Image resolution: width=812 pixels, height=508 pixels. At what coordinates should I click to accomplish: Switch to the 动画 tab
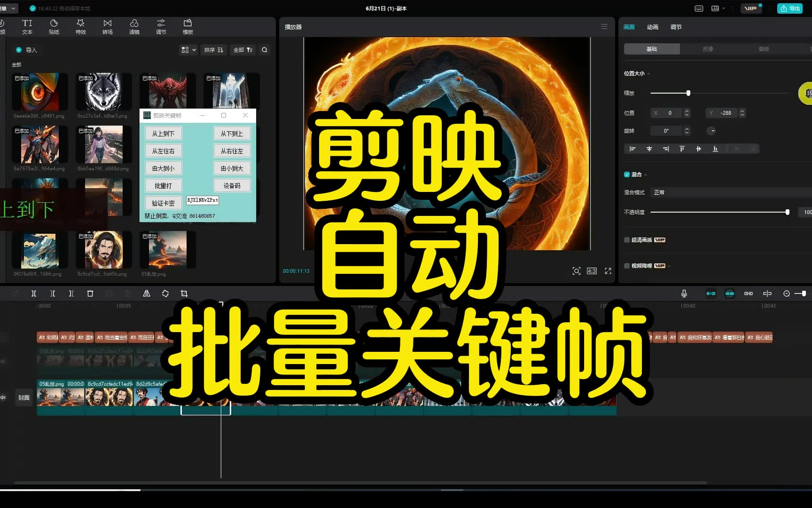[x=652, y=27]
